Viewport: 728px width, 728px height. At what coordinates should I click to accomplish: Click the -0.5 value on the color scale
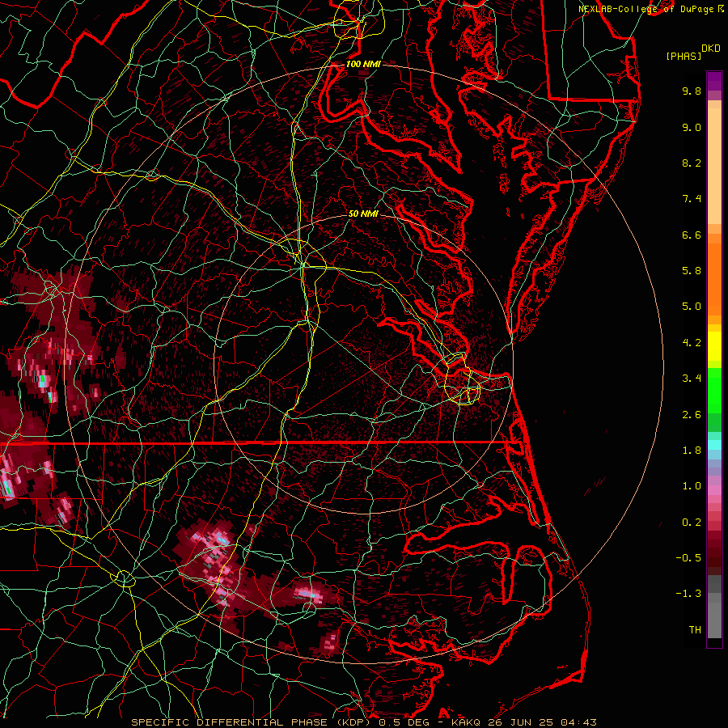click(688, 558)
